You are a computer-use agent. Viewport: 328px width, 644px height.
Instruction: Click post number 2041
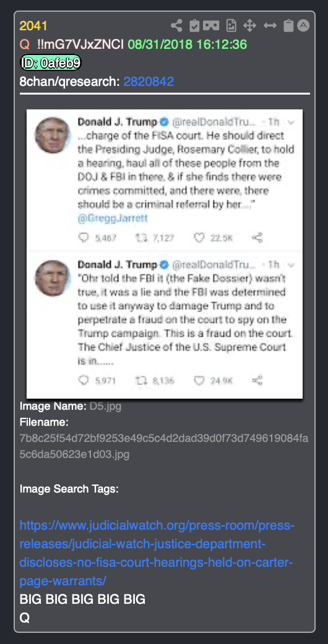pyautogui.click(x=33, y=26)
